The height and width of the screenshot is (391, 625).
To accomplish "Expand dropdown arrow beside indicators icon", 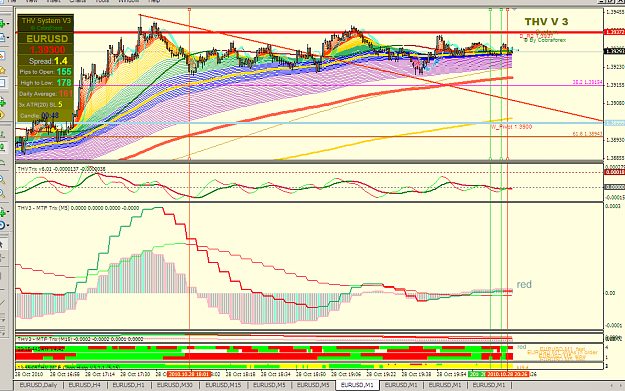I will pyautogui.click(x=8, y=212).
